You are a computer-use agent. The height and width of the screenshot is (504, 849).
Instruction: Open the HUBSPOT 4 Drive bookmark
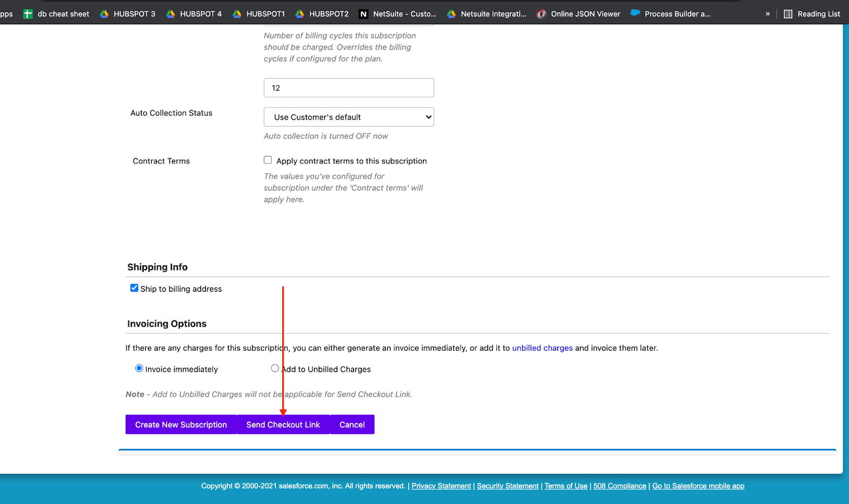pos(194,14)
